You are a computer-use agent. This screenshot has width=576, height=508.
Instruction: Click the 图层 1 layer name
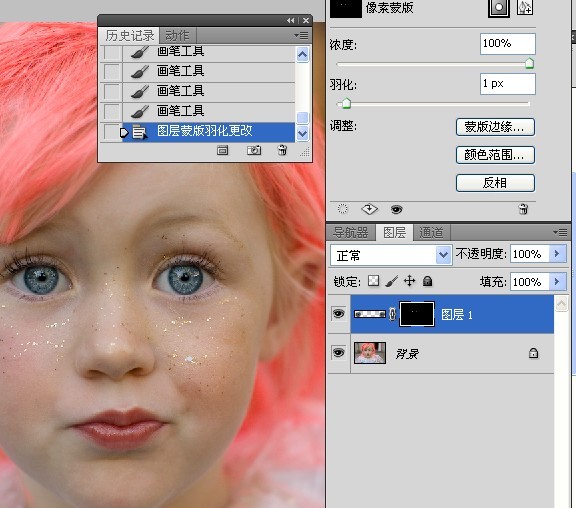click(x=456, y=315)
